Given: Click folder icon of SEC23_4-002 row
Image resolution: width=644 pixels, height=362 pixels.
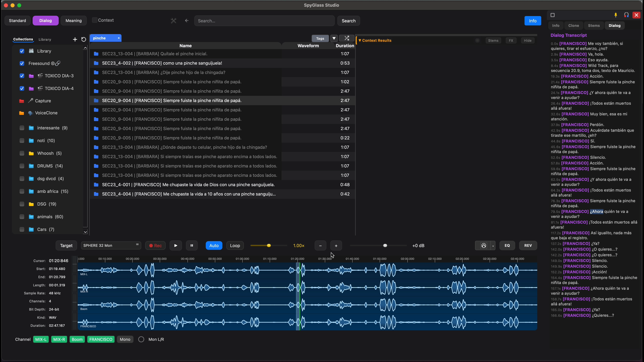Looking at the screenshot, I should click(x=96, y=63).
